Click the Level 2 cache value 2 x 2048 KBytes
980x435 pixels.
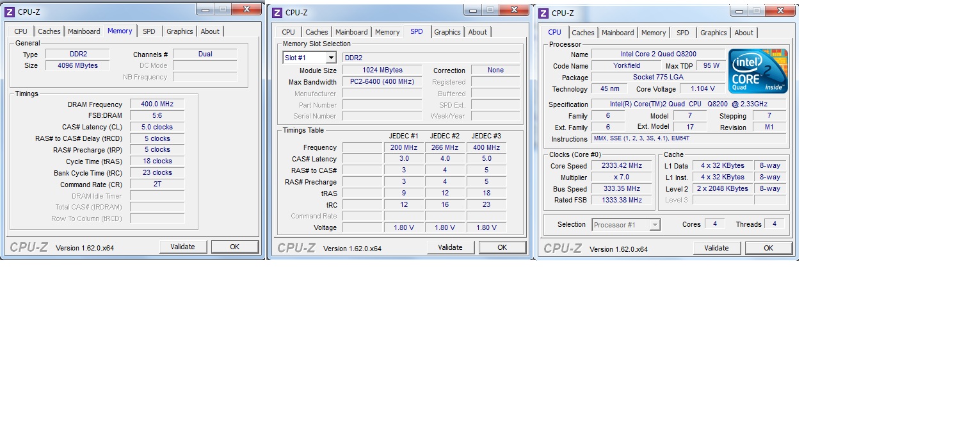click(x=723, y=188)
